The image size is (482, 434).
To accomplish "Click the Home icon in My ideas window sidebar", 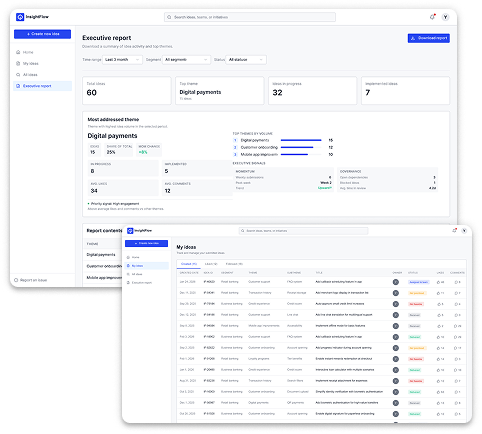I will point(128,257).
